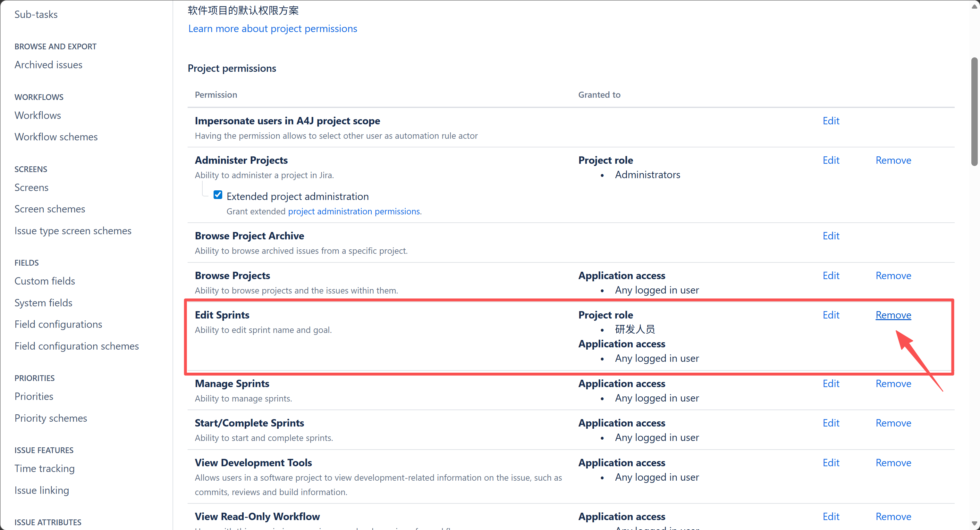The image size is (980, 530).
Task: Open Issue type screen schemes
Action: click(73, 231)
